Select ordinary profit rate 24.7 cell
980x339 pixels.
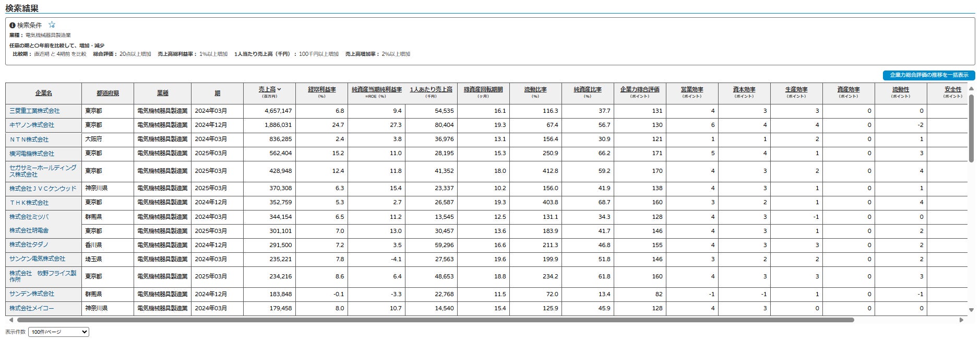click(321, 125)
